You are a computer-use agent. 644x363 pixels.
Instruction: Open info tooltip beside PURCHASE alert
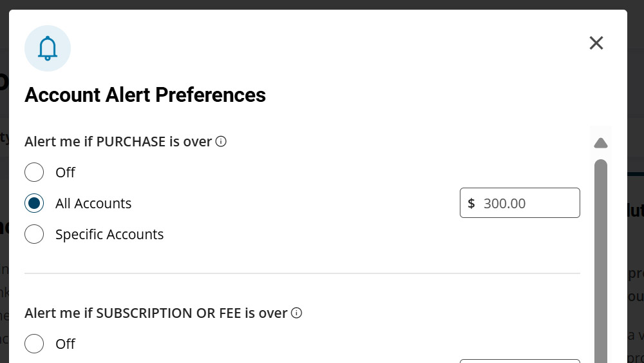[221, 141]
